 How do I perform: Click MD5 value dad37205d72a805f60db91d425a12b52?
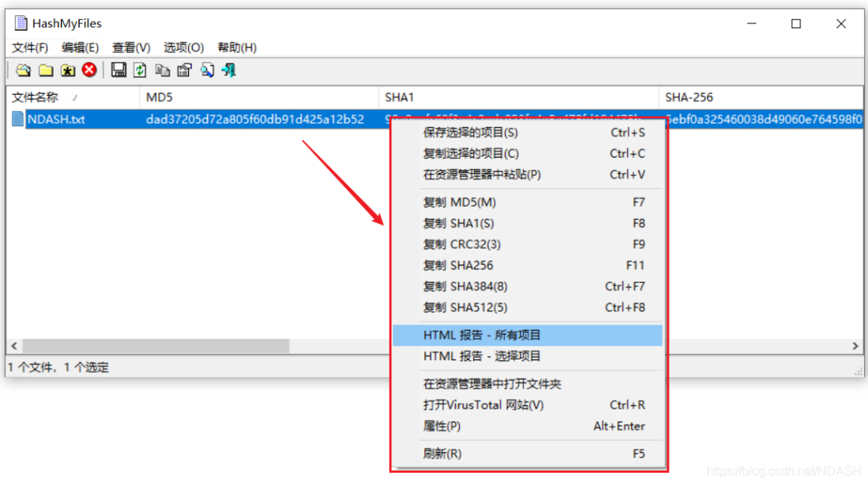[256, 119]
